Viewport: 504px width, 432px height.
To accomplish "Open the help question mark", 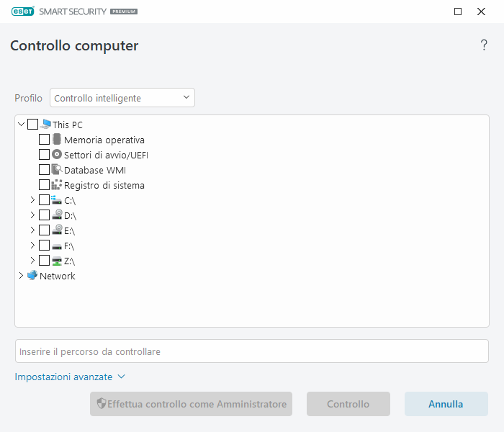I will coord(484,46).
